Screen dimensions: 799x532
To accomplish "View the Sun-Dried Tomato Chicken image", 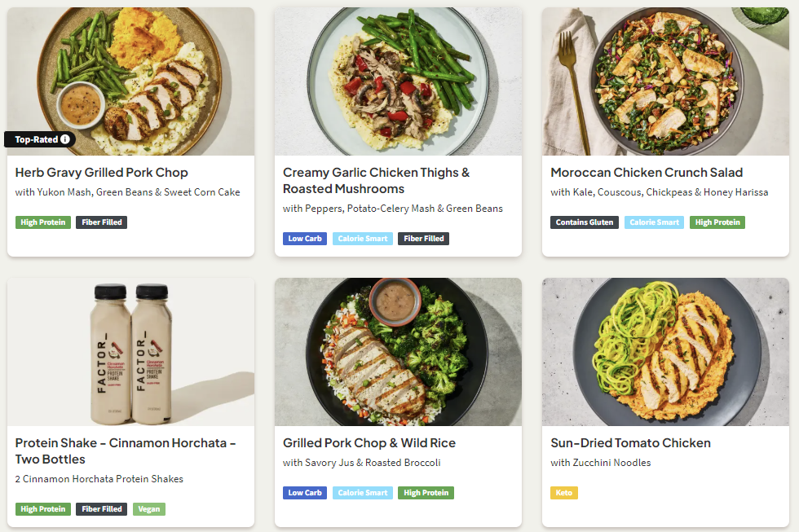I will click(x=665, y=352).
